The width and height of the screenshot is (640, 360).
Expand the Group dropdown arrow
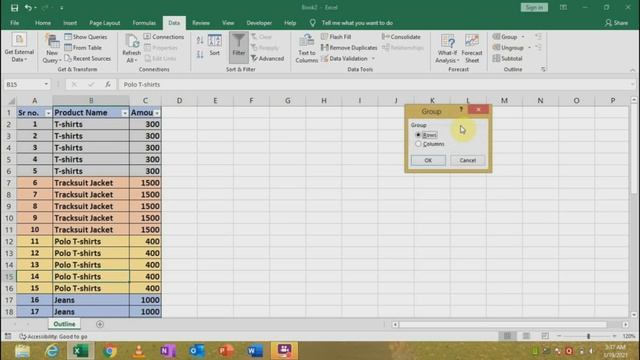523,37
